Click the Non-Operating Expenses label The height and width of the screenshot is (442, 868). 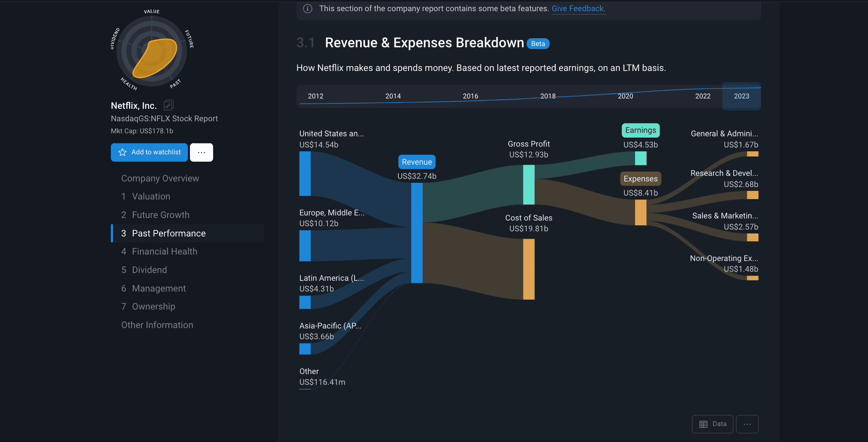coord(724,258)
